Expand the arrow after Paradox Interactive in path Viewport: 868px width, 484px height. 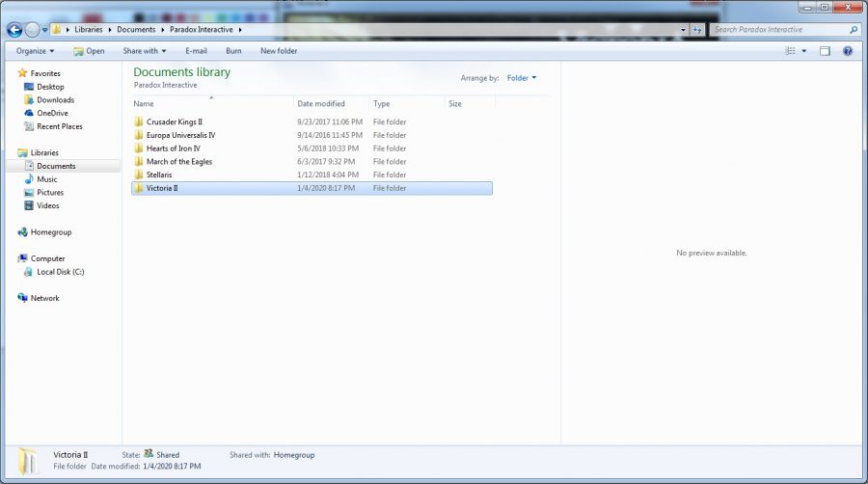(240, 30)
